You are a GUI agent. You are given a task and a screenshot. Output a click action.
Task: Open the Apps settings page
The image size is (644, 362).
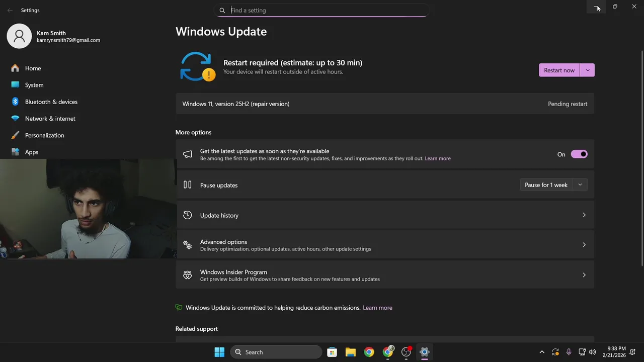[32, 152]
